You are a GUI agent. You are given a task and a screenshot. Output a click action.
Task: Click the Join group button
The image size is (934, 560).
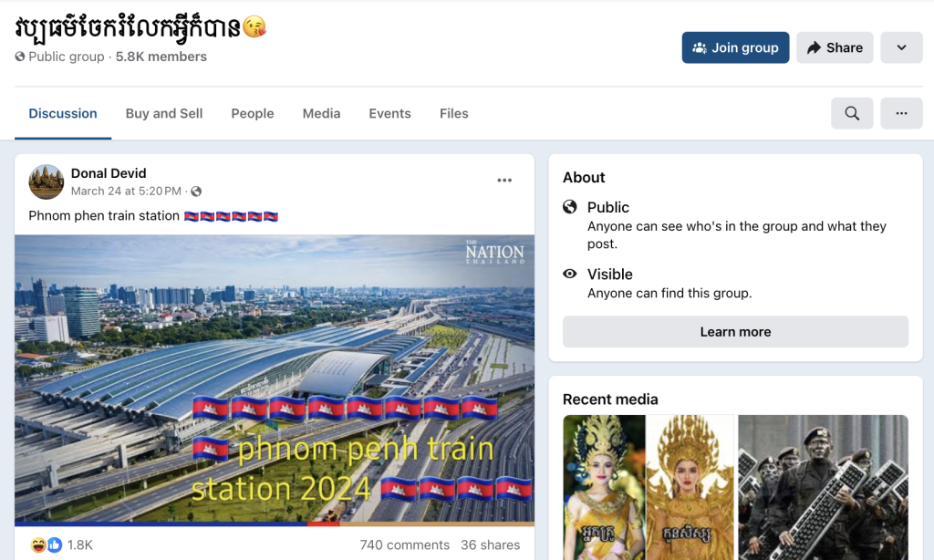[x=736, y=47]
